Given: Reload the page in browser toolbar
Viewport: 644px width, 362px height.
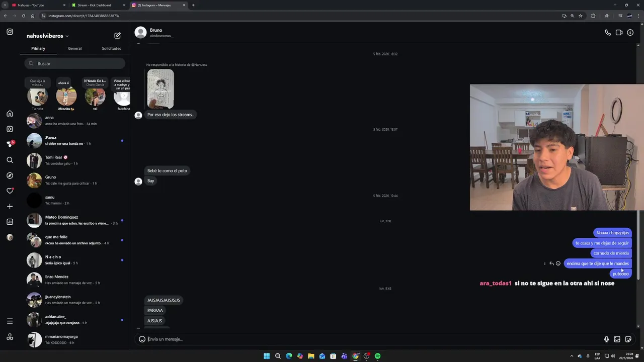Looking at the screenshot, I should pyautogui.click(x=23, y=16).
